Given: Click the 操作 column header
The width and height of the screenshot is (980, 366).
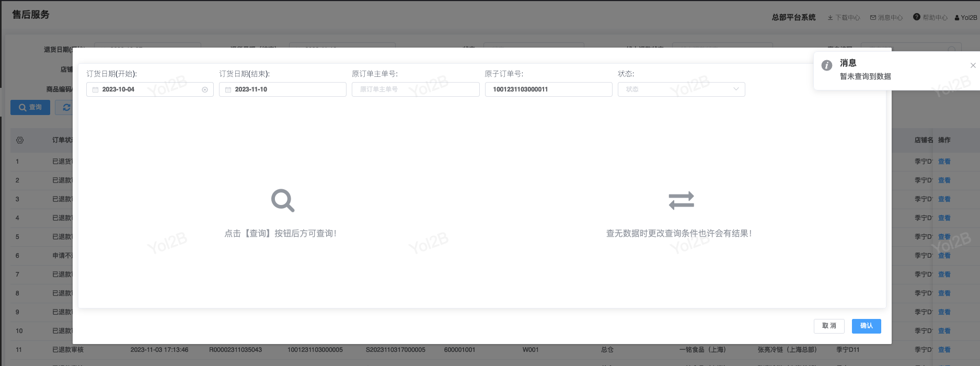Looking at the screenshot, I should (x=944, y=140).
